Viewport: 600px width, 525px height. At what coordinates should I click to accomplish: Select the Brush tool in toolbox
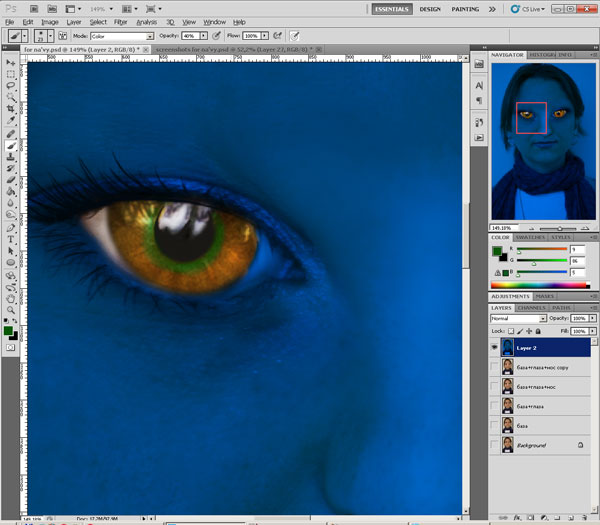coord(11,144)
